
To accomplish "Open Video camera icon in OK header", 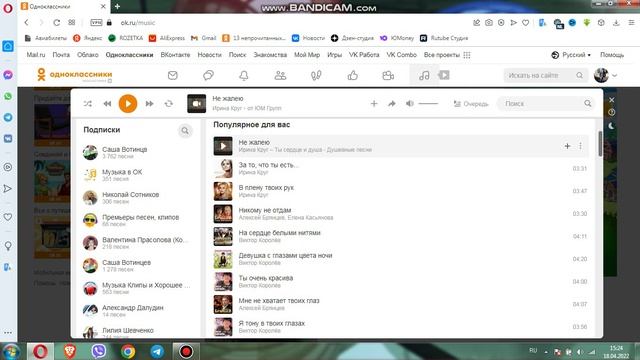I will tap(388, 76).
